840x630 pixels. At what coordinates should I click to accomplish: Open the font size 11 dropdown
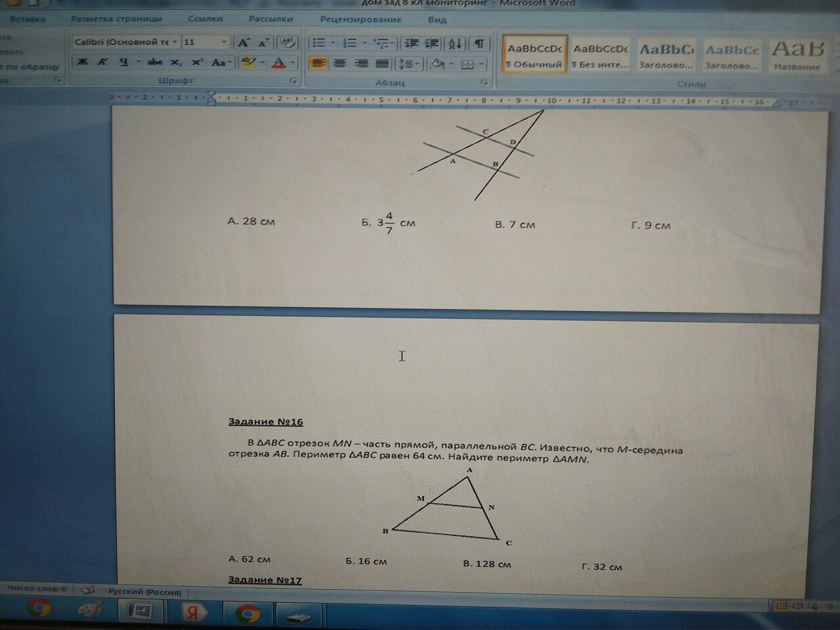point(224,42)
